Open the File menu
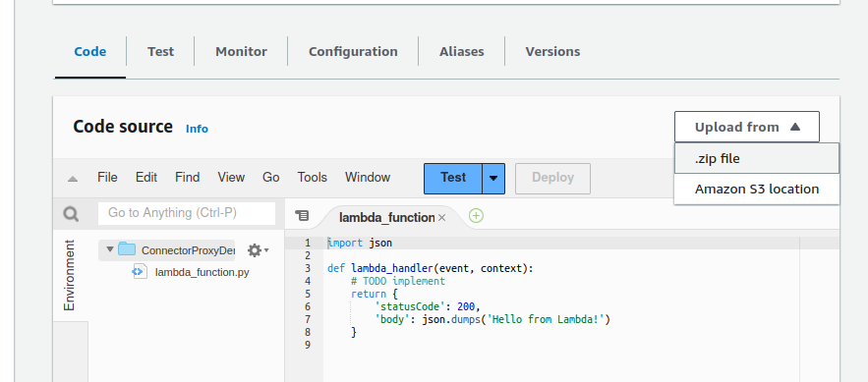This screenshot has width=868, height=382. pos(107,178)
